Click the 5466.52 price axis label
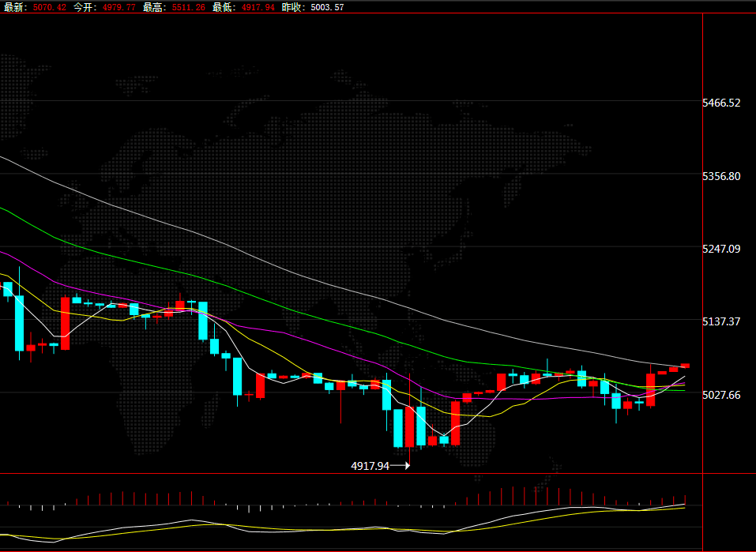 coord(721,103)
